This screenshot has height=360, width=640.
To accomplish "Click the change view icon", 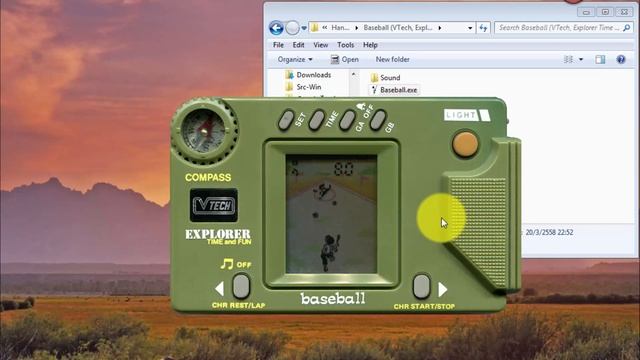I will tap(568, 60).
